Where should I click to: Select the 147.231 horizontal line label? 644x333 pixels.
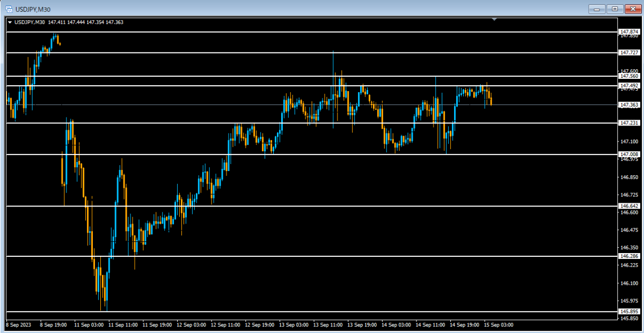[x=629, y=123]
